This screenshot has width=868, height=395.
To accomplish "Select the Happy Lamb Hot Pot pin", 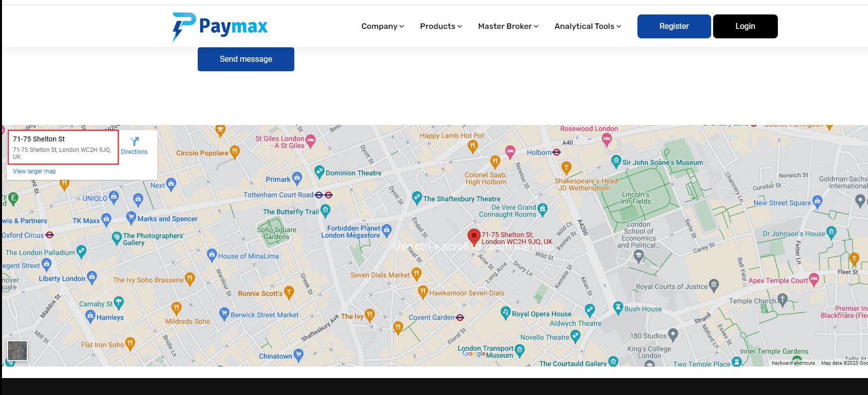I will coord(473,145).
